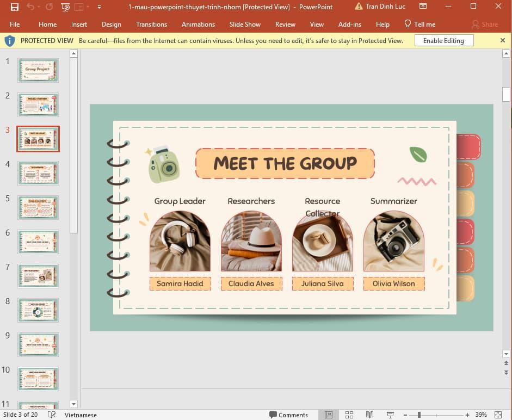Start slideshow from beginning via toolbar icon
Screen dimensions: 512x420
tap(65, 7)
